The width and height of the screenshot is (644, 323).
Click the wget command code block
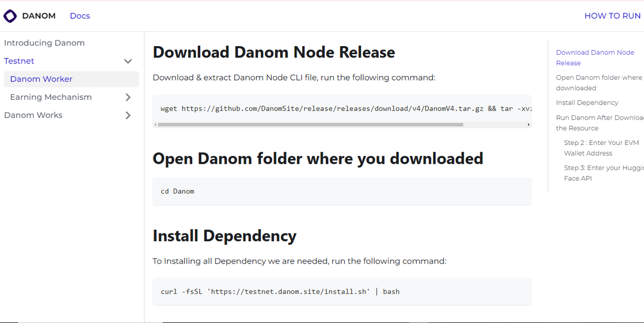pos(342,108)
